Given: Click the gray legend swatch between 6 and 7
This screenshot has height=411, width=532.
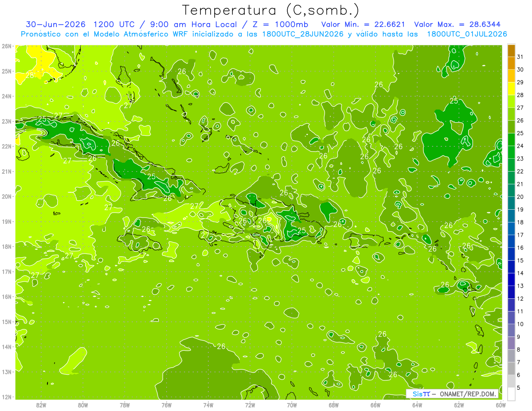Looking at the screenshot, I should pyautogui.click(x=511, y=368).
